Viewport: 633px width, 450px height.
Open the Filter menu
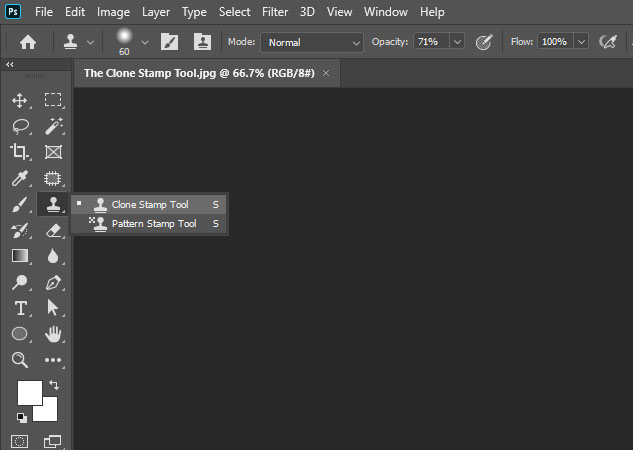[x=275, y=12]
